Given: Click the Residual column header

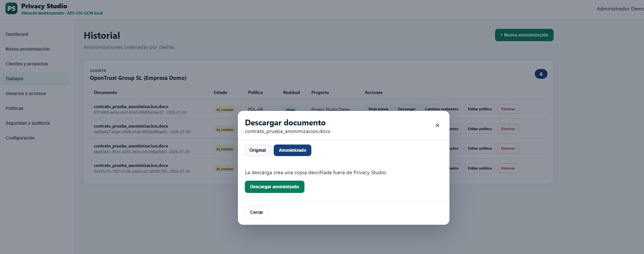Looking at the screenshot, I should [291, 92].
